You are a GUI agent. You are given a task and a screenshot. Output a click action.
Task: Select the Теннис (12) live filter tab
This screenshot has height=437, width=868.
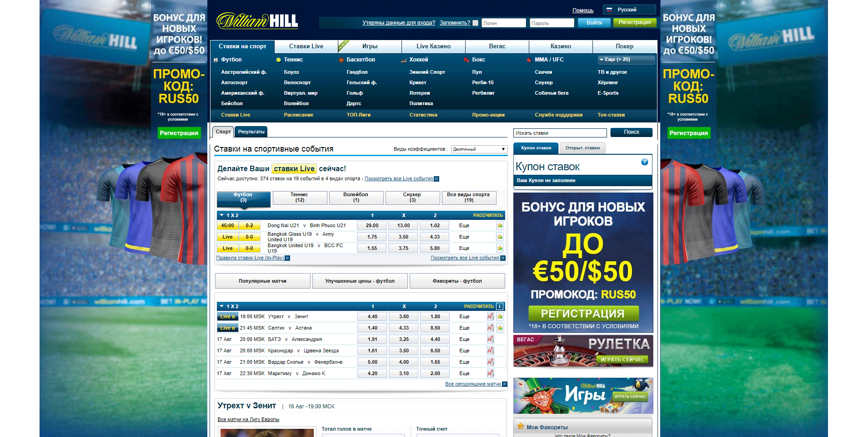[x=300, y=198]
